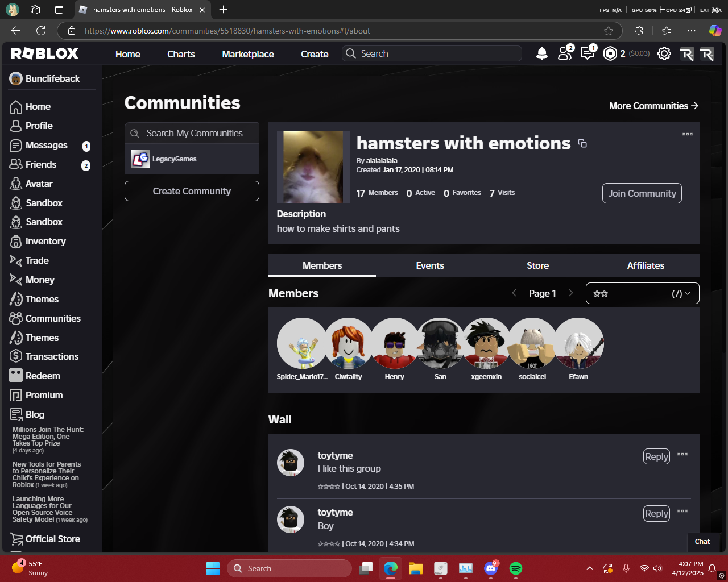The image size is (728, 582).
Task: Add this page to browser favorites
Action: point(609,31)
